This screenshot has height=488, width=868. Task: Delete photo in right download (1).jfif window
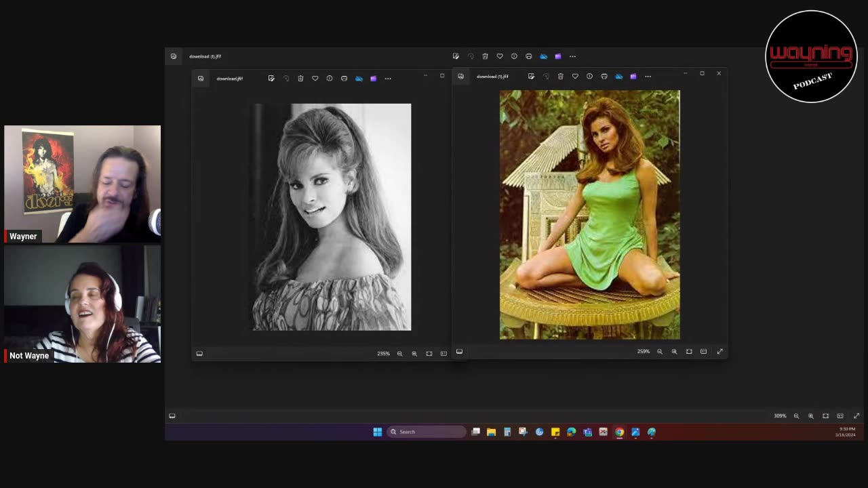click(x=560, y=77)
